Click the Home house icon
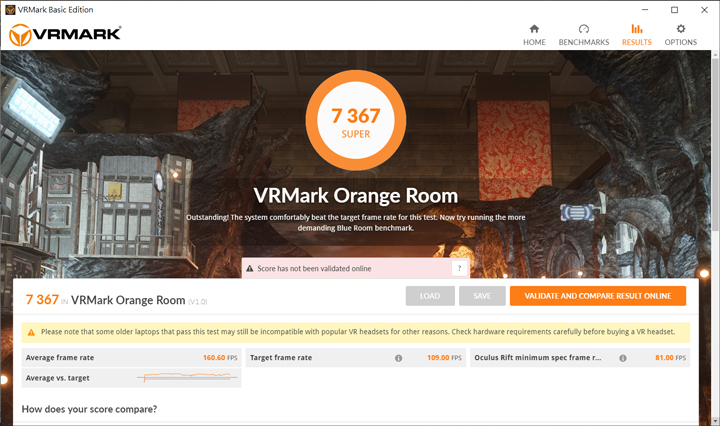This screenshot has width=720, height=426. (x=534, y=29)
